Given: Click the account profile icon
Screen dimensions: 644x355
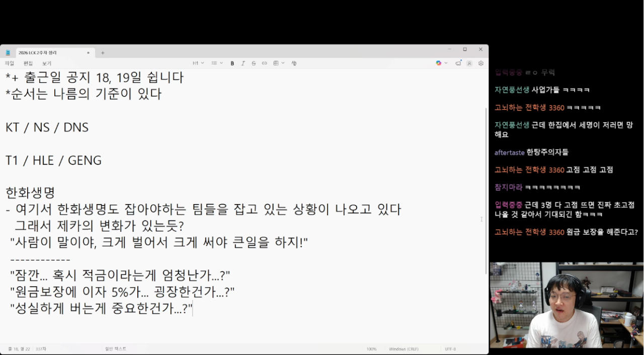Looking at the screenshot, I should tap(469, 63).
